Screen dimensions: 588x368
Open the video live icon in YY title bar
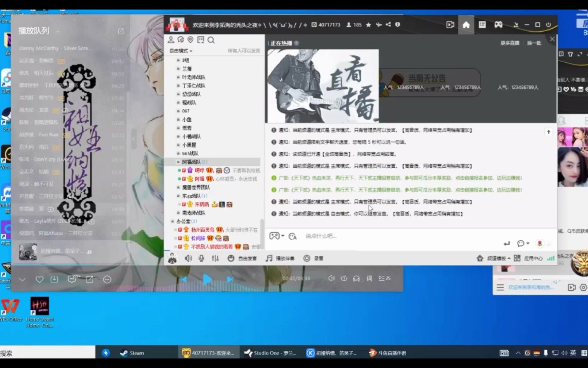450,25
